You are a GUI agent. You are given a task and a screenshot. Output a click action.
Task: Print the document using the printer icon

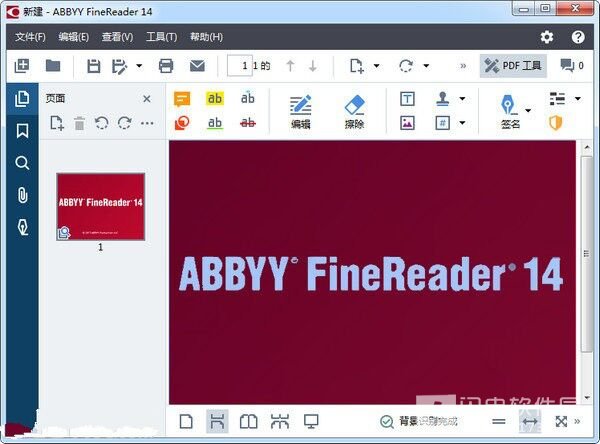(x=166, y=66)
